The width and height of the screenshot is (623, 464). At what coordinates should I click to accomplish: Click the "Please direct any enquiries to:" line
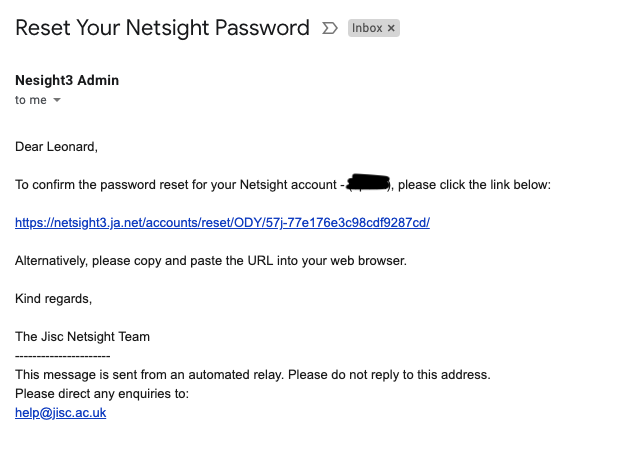point(102,394)
